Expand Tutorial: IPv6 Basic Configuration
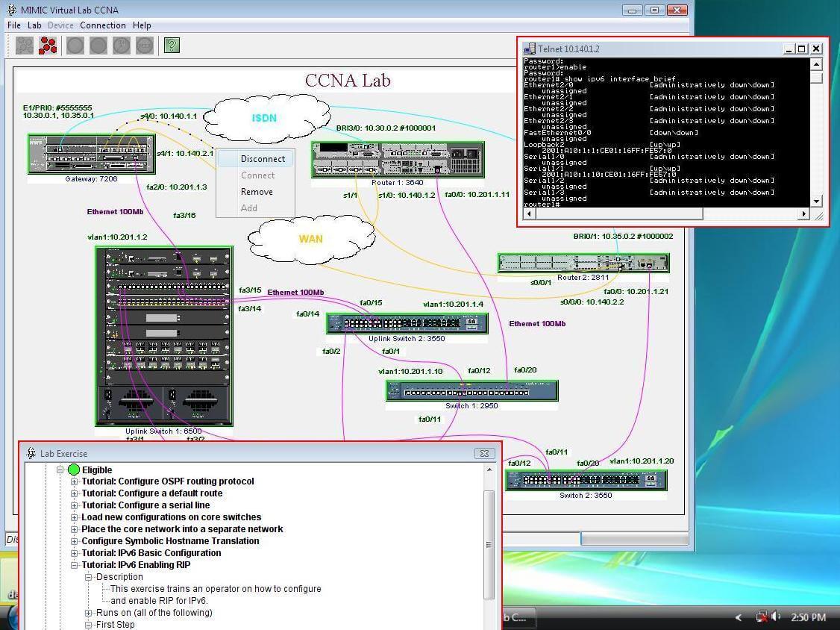Screen dimensions: 840x630 (74, 553)
